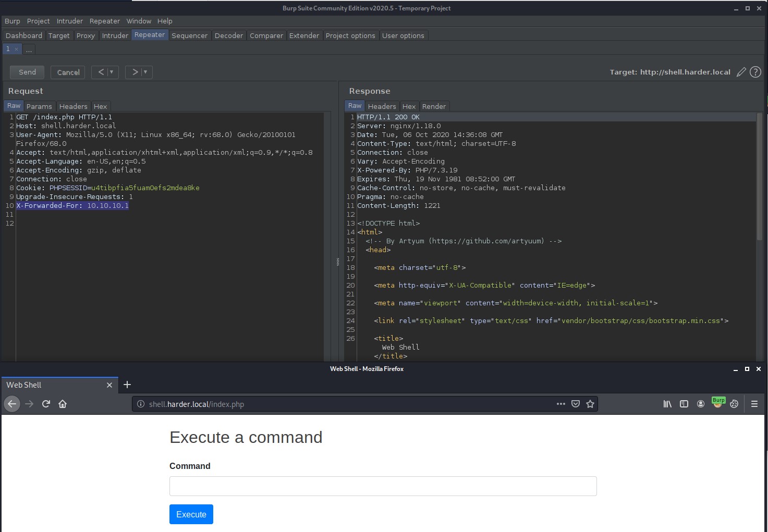Open the Intruder menu in menu bar
This screenshot has height=532, width=768.
(70, 21)
